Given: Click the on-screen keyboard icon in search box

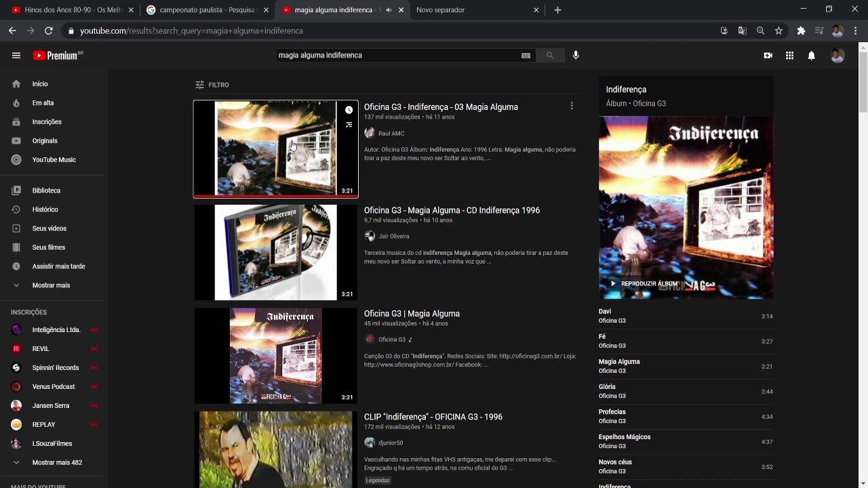Looking at the screenshot, I should (x=526, y=56).
